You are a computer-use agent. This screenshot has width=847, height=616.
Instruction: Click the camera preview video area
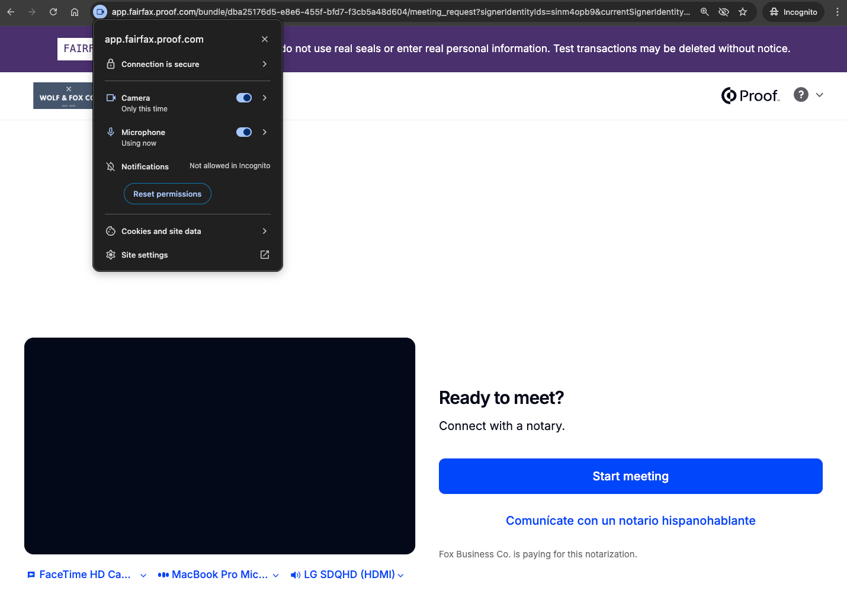220,446
